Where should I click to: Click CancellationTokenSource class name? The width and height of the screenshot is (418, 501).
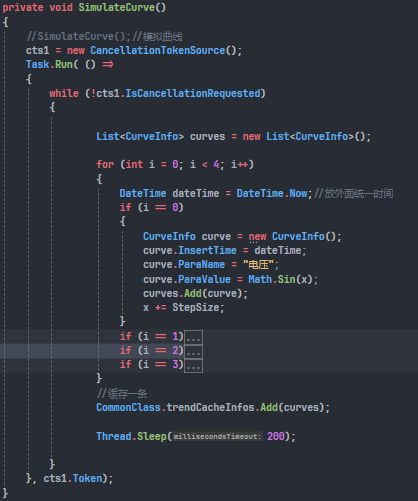point(158,50)
